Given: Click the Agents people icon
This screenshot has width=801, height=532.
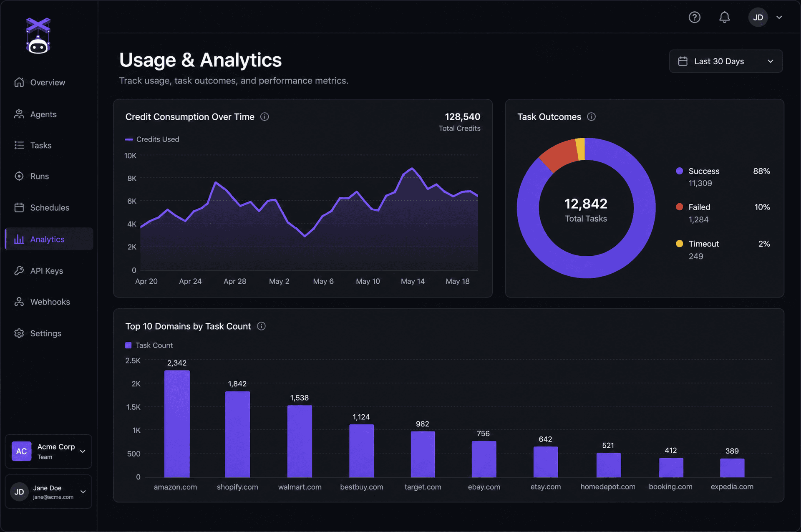Looking at the screenshot, I should 19,114.
